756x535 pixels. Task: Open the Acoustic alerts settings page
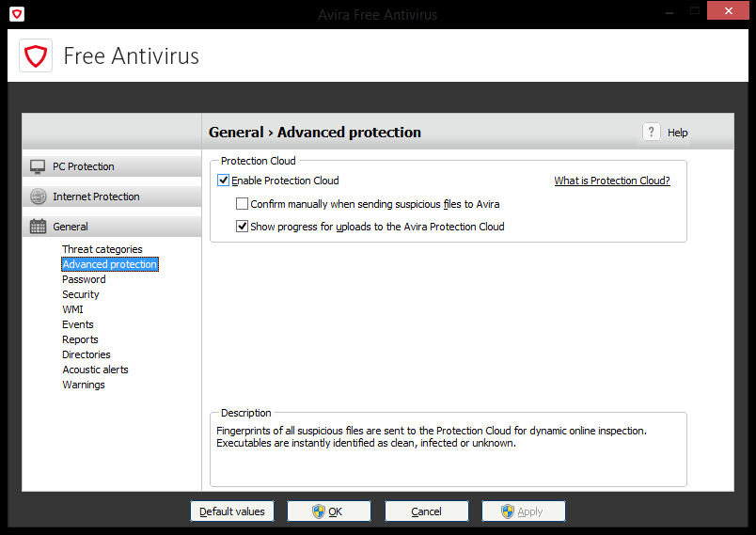tap(96, 370)
